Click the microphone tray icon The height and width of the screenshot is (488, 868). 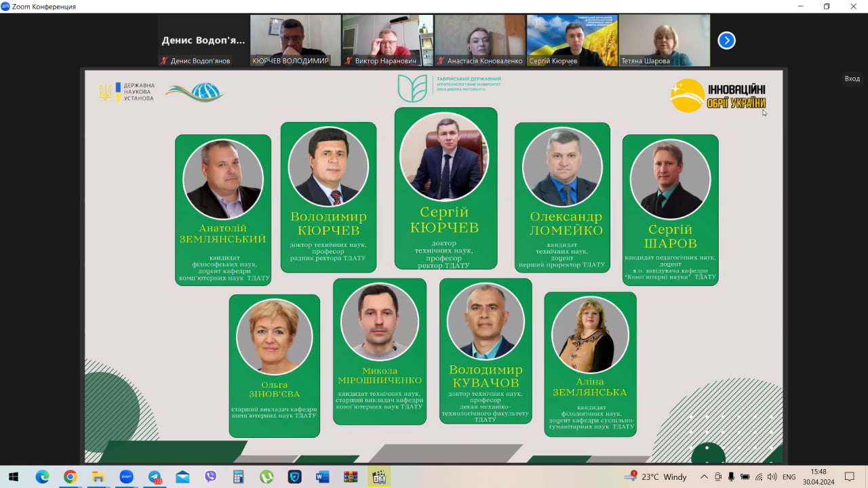[732, 476]
